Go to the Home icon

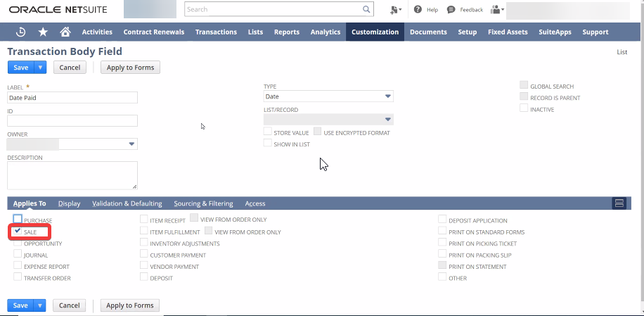click(65, 32)
